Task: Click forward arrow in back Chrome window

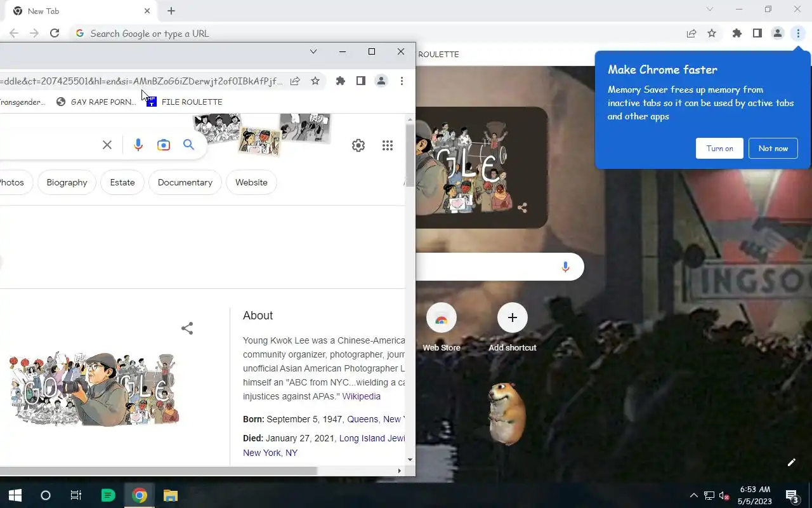Action: [34, 34]
